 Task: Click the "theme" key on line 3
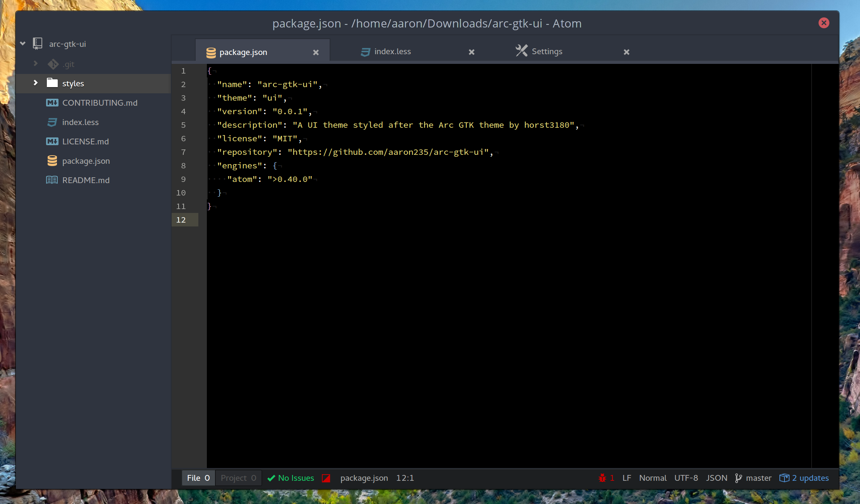coord(234,98)
